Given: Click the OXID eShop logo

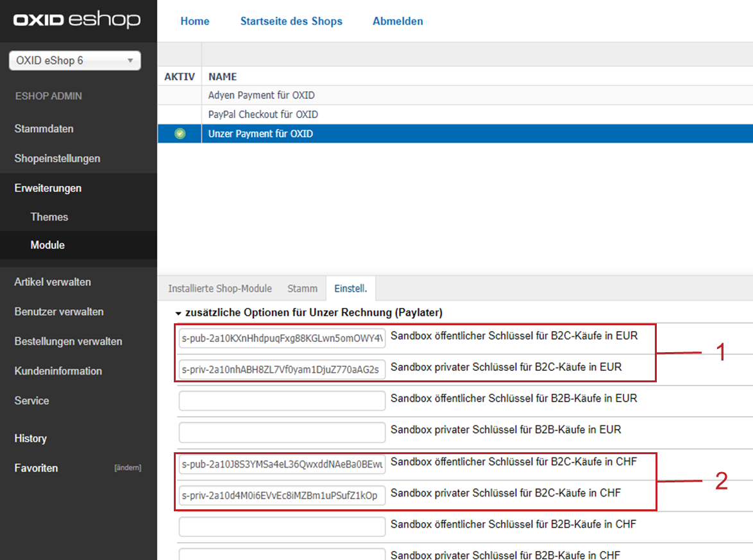Looking at the screenshot, I should [x=77, y=19].
